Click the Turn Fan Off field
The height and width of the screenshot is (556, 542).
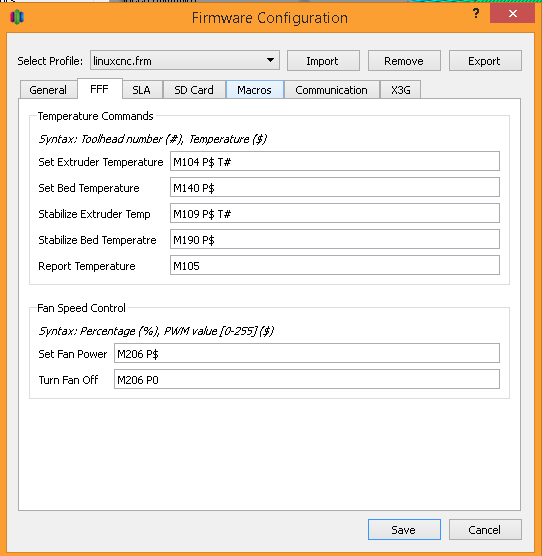coord(307,379)
